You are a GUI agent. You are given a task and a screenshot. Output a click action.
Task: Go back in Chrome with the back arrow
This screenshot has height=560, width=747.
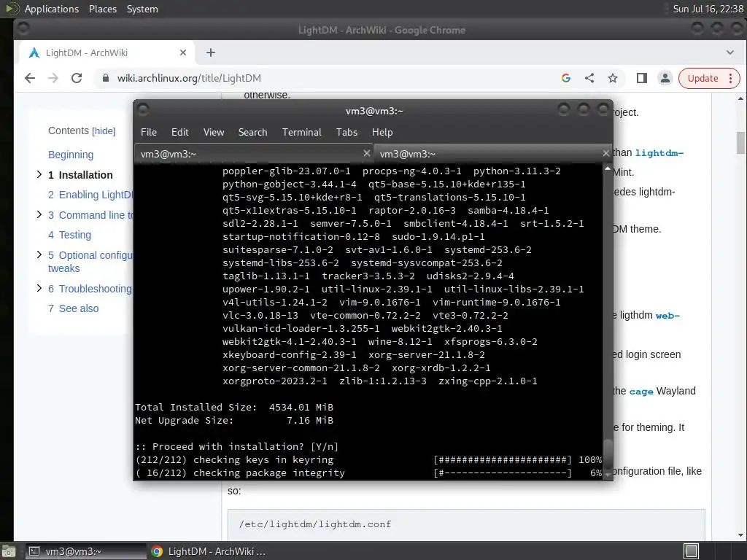point(29,78)
